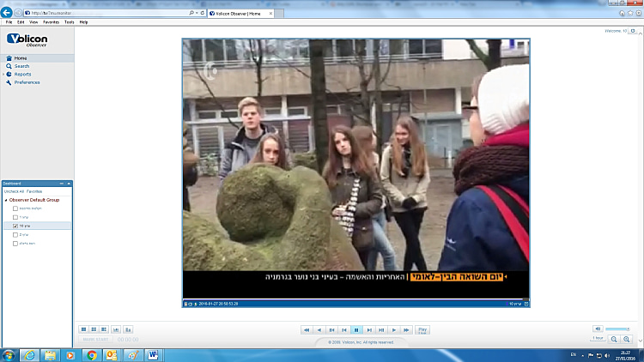Check the last channel checkbox in the list

pyautogui.click(x=15, y=244)
